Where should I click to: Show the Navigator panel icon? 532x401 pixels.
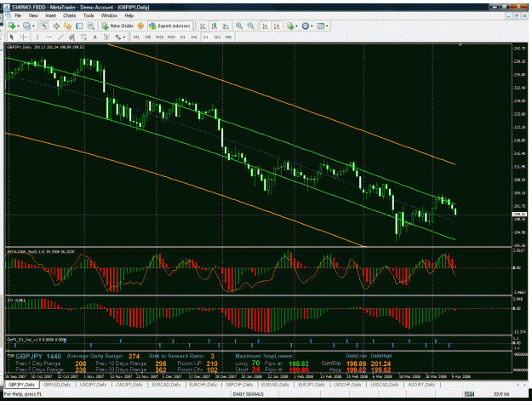(67, 26)
